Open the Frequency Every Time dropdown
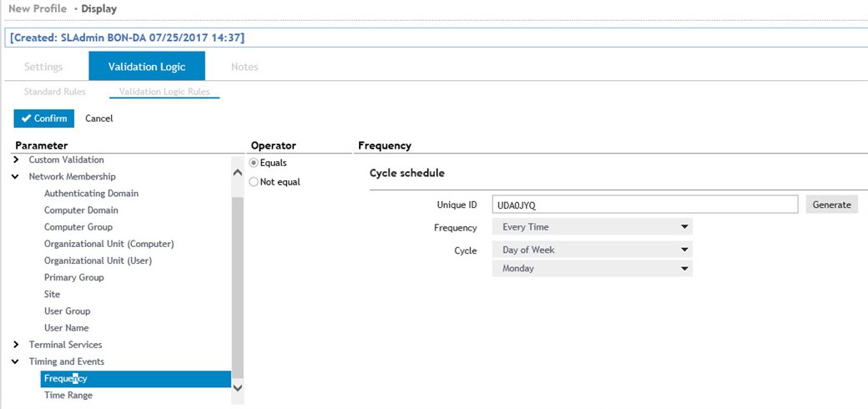 (592, 227)
